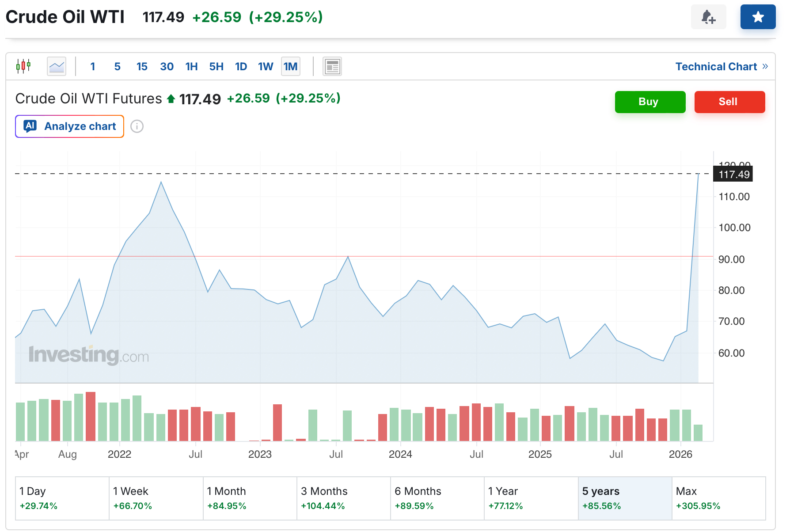This screenshot has height=532, width=790.
Task: Click the star watchlist icon
Action: coord(758,17)
